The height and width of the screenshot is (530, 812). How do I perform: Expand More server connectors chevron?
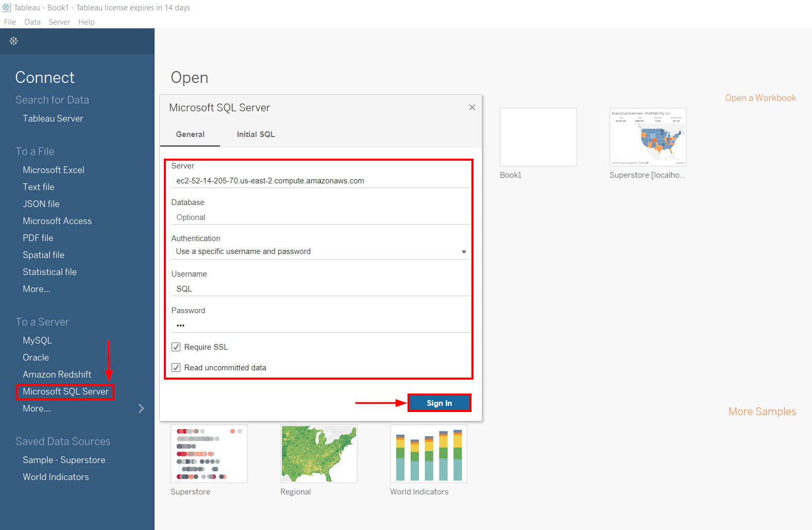click(x=141, y=408)
